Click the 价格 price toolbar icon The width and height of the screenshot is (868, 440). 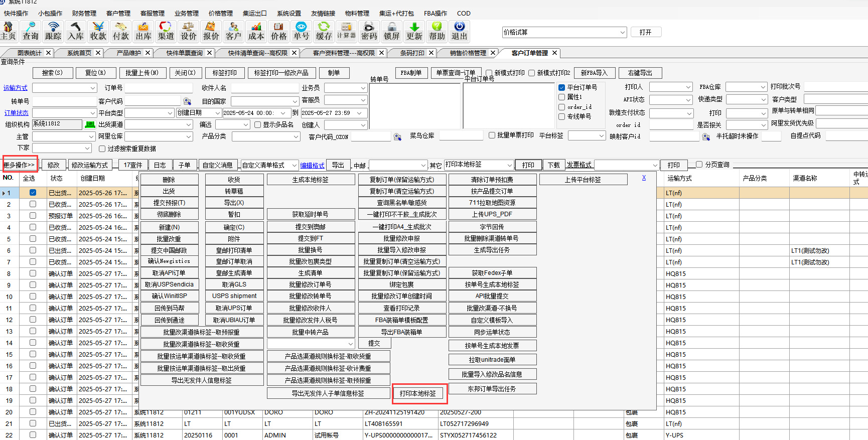[x=279, y=31]
